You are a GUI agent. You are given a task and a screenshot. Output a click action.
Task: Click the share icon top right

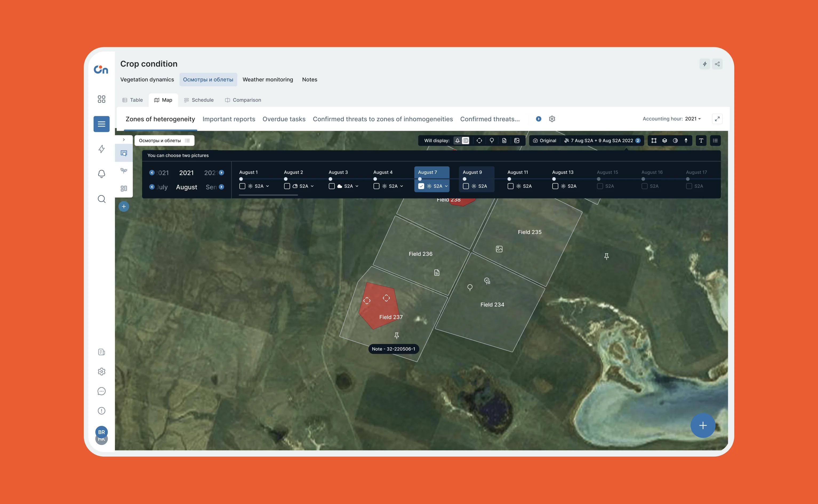click(x=717, y=64)
